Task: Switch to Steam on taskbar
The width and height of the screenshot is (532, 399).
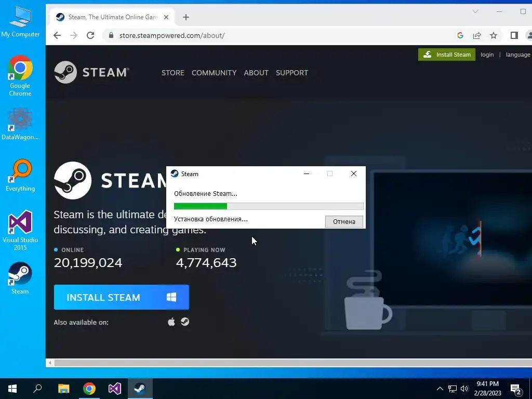Action: (140, 389)
